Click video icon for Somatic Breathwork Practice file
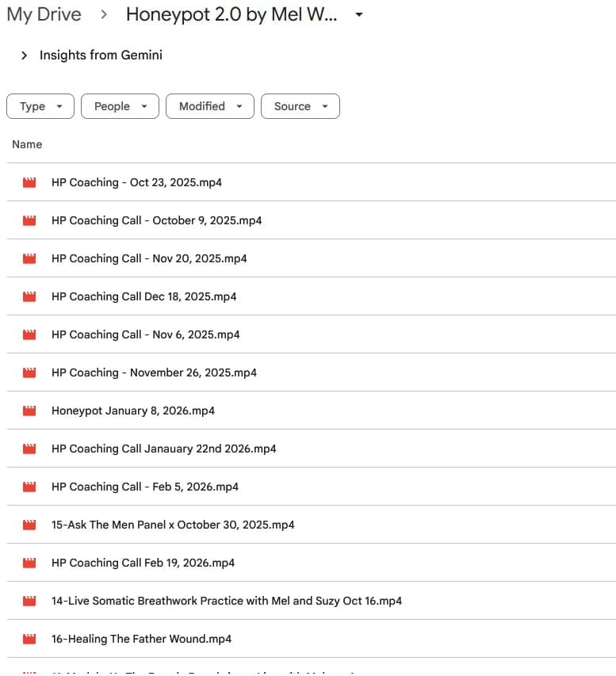The height and width of the screenshot is (676, 616). pyautogui.click(x=29, y=601)
